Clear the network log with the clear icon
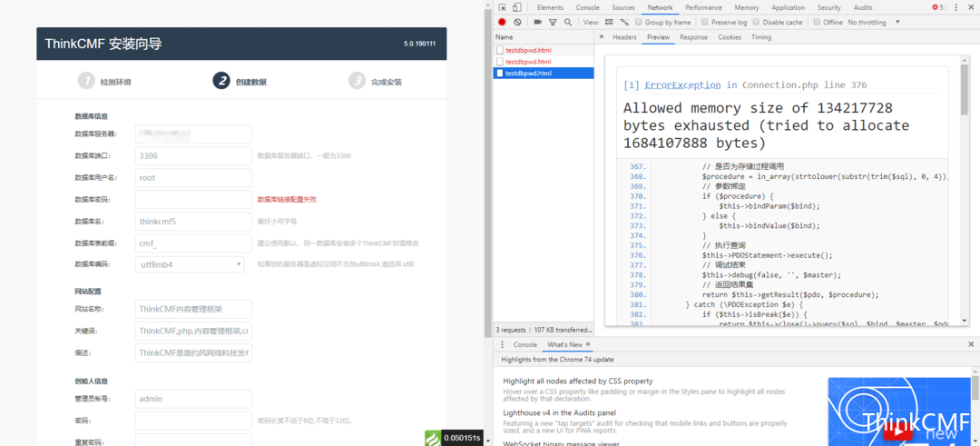Image resolution: width=980 pixels, height=446 pixels. [x=517, y=22]
